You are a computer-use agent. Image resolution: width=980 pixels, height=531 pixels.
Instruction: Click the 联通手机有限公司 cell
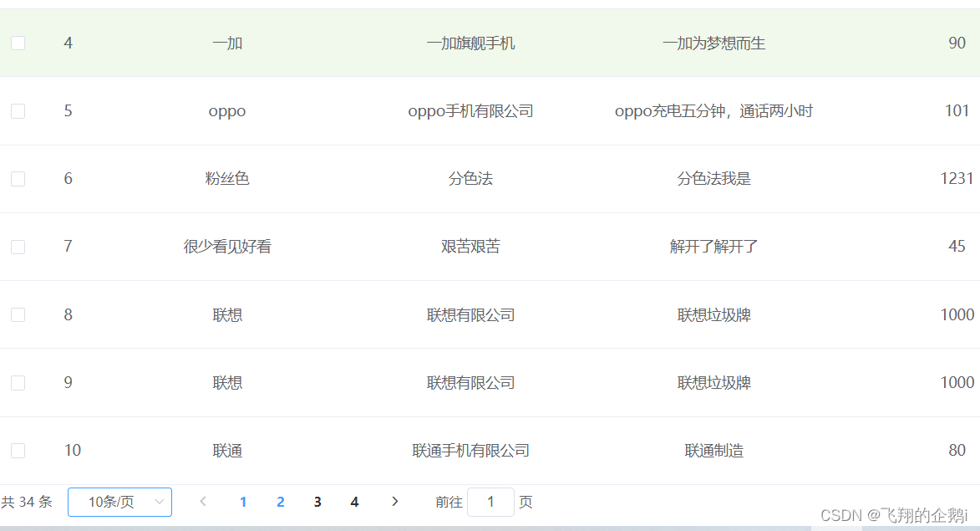coord(470,451)
